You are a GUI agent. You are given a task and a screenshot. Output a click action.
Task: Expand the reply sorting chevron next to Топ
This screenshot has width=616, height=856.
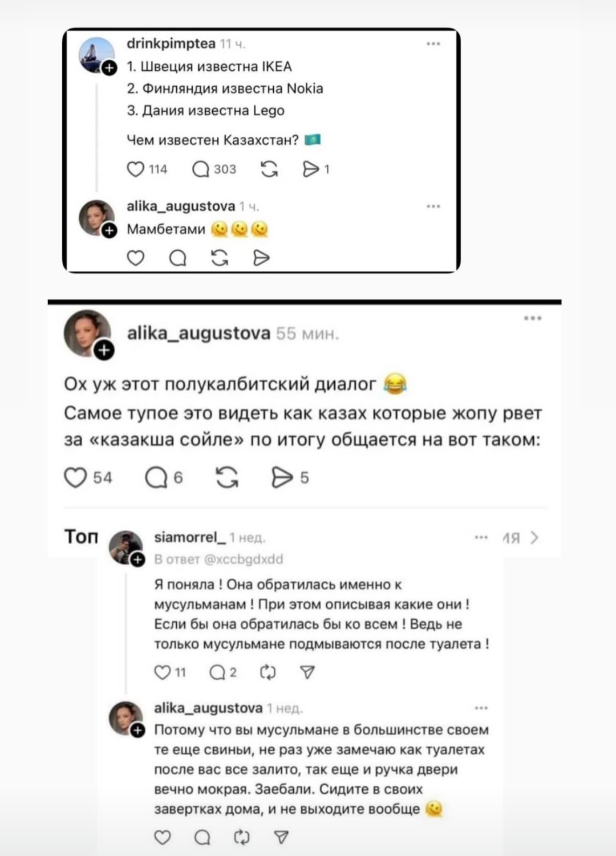click(x=534, y=538)
